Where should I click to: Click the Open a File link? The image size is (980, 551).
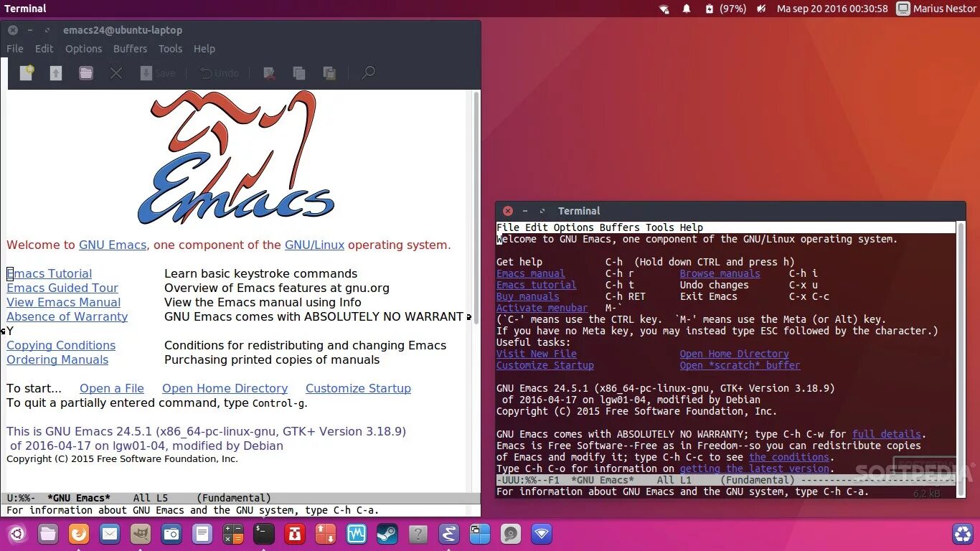coord(112,388)
